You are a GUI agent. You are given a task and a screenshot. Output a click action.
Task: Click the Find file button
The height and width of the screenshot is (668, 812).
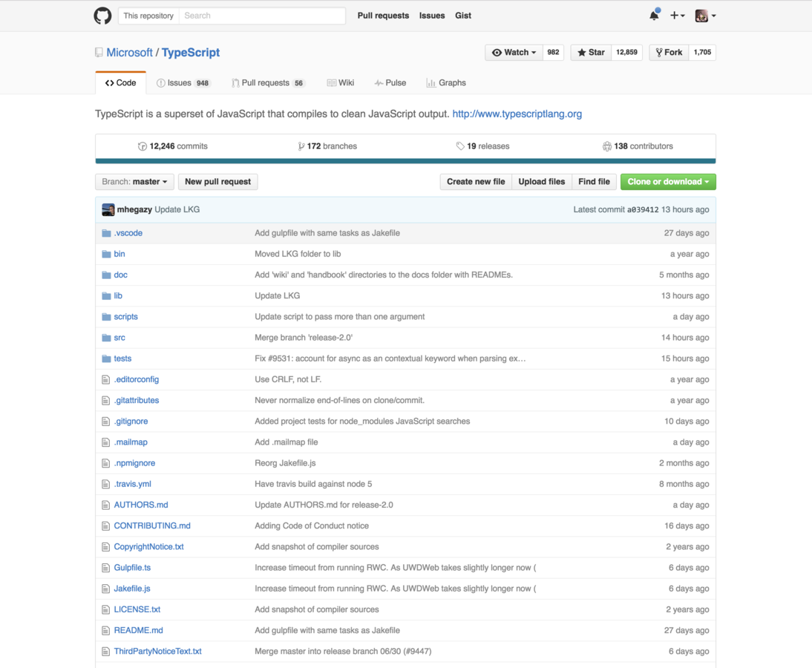click(x=594, y=182)
